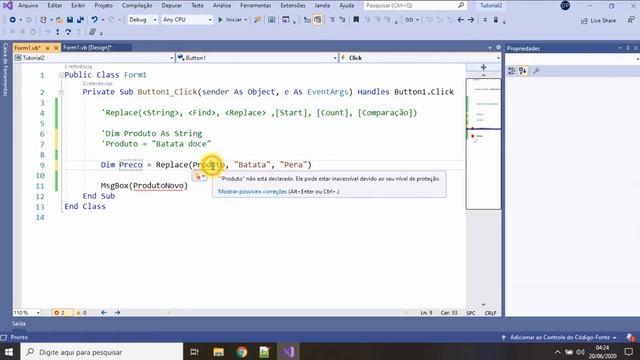This screenshot has height=360, width=640.
Task: Click the feedback icon next to Live Share
Action: click(631, 20)
